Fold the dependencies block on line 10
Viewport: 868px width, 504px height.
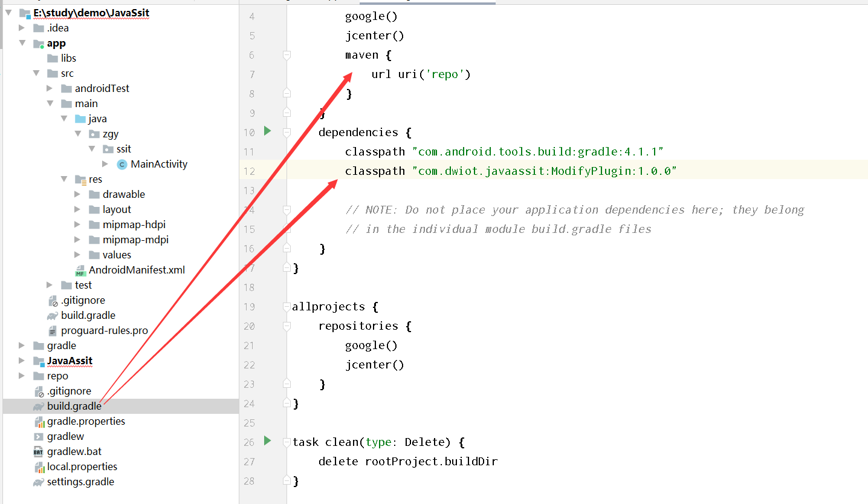tap(287, 133)
